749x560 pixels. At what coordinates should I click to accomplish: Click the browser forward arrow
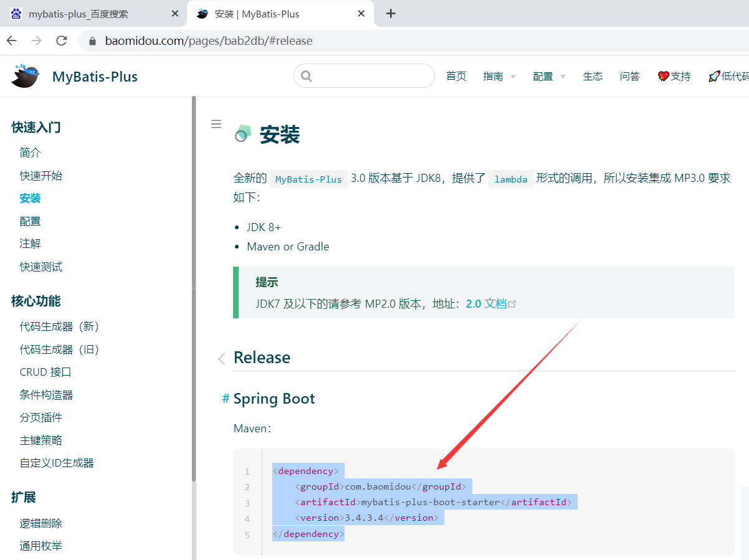pyautogui.click(x=36, y=40)
